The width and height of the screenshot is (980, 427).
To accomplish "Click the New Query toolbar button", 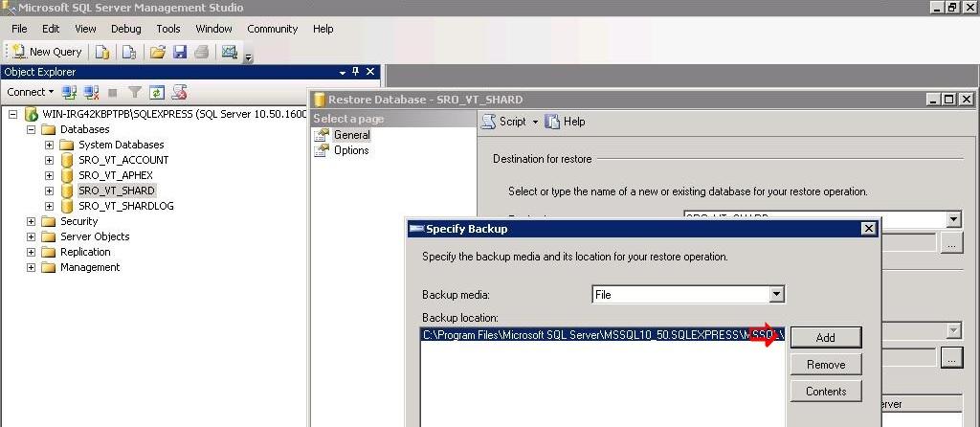I will pyautogui.click(x=47, y=52).
